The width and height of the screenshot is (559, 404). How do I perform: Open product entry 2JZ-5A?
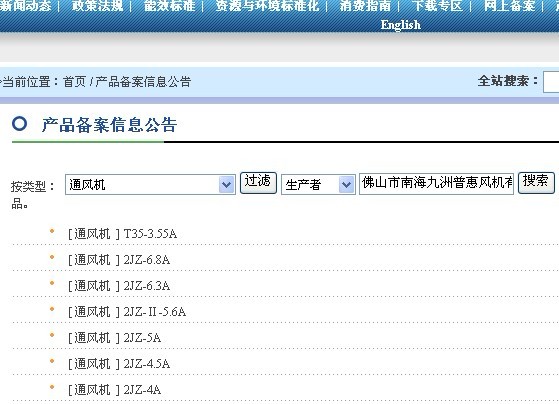click(114, 337)
